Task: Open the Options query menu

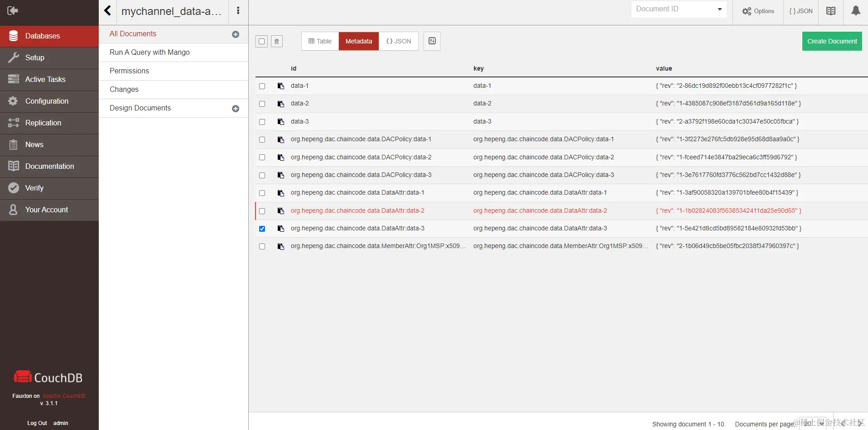Action: (x=758, y=11)
